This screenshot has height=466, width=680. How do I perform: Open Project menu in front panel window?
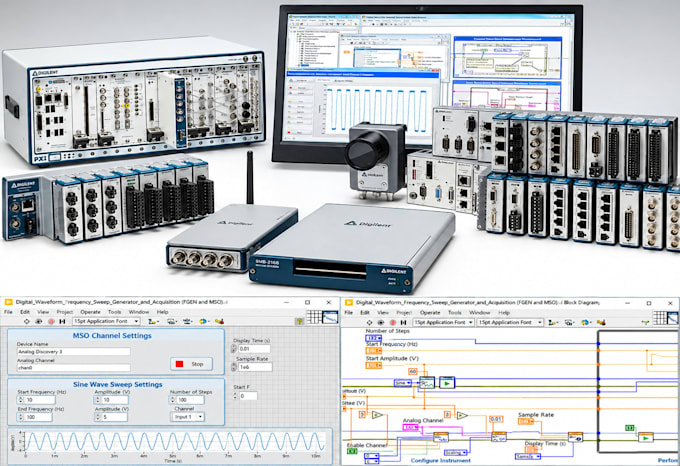65,312
